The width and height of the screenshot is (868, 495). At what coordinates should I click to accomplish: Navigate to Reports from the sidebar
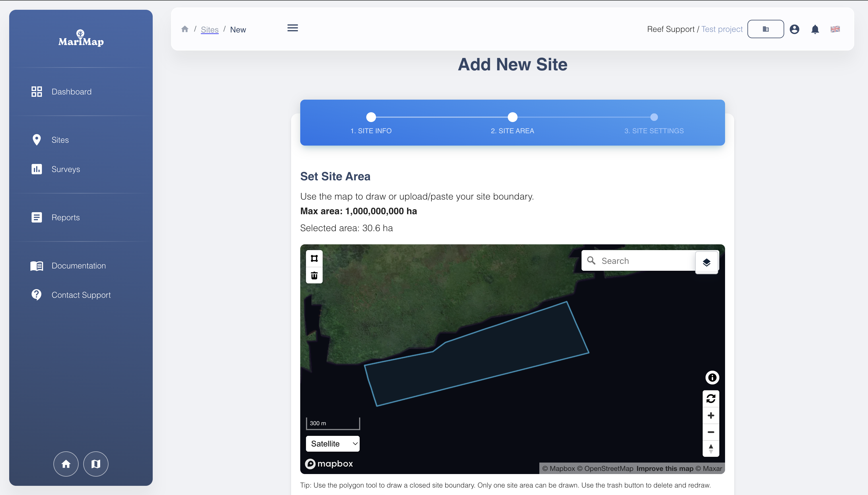tap(66, 217)
